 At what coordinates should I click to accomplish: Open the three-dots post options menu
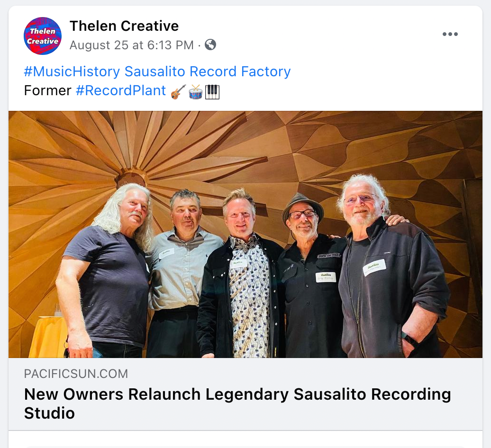[x=450, y=34]
